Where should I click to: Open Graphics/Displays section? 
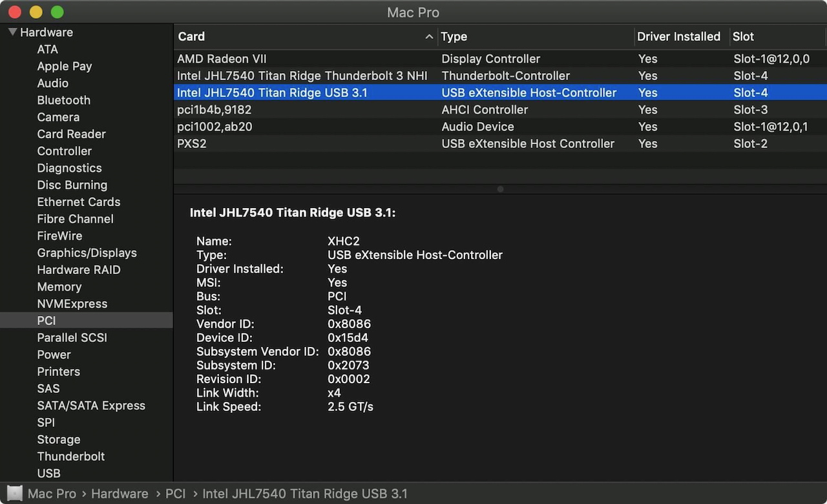pyautogui.click(x=87, y=253)
